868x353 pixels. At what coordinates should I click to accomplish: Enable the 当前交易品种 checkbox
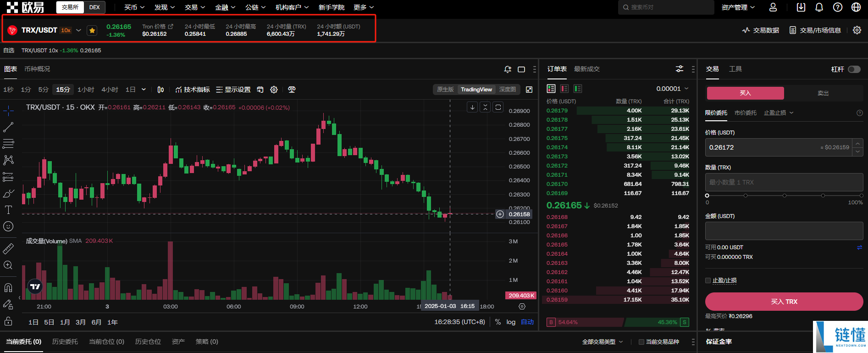641,342
